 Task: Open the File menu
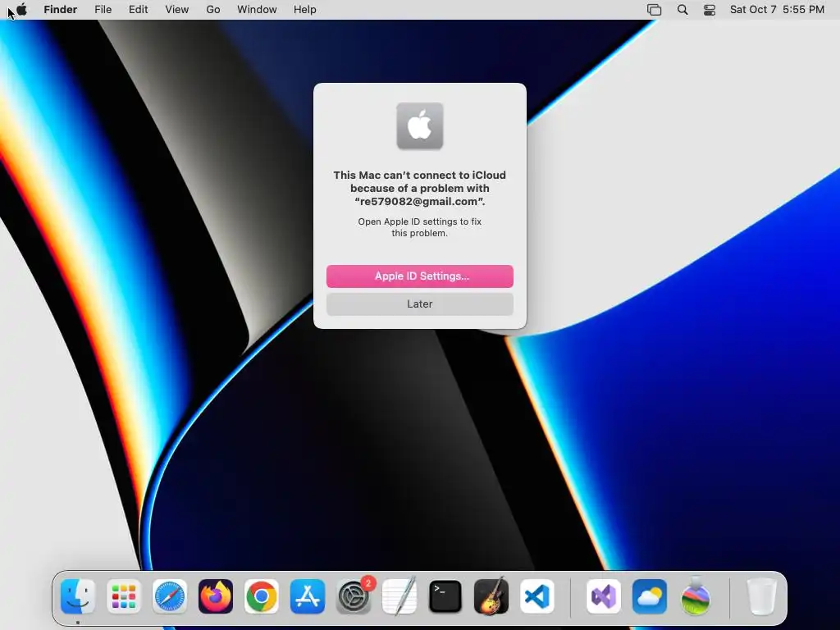(103, 10)
